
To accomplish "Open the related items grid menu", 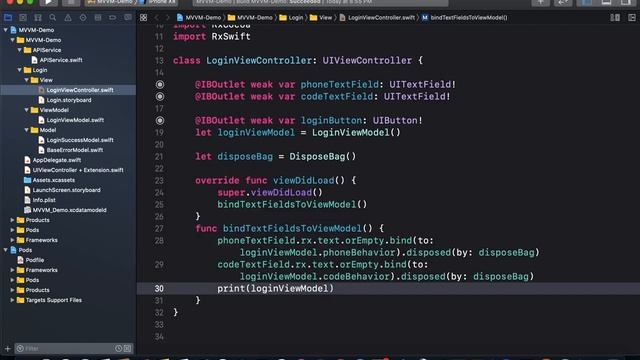I will pyautogui.click(x=143, y=18).
